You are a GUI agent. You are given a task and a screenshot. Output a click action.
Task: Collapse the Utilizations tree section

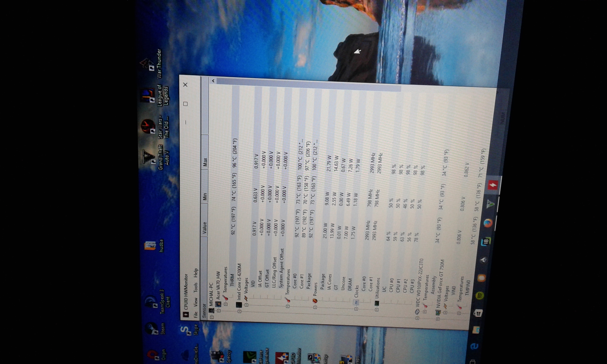pos(377,309)
